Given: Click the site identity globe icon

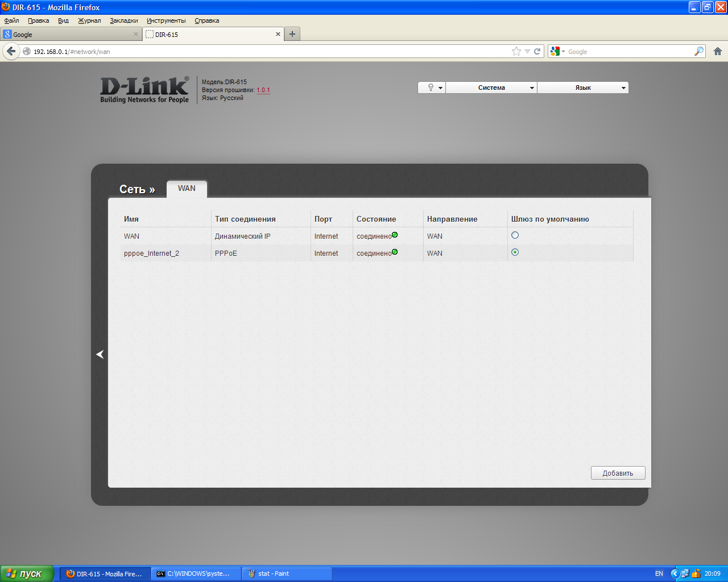Looking at the screenshot, I should [27, 51].
